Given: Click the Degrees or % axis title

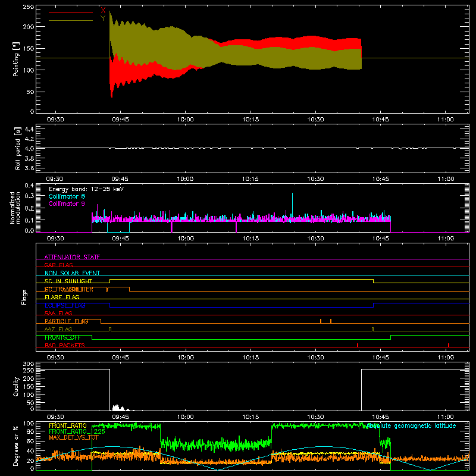Looking at the screenshot, I should click(x=16, y=446).
